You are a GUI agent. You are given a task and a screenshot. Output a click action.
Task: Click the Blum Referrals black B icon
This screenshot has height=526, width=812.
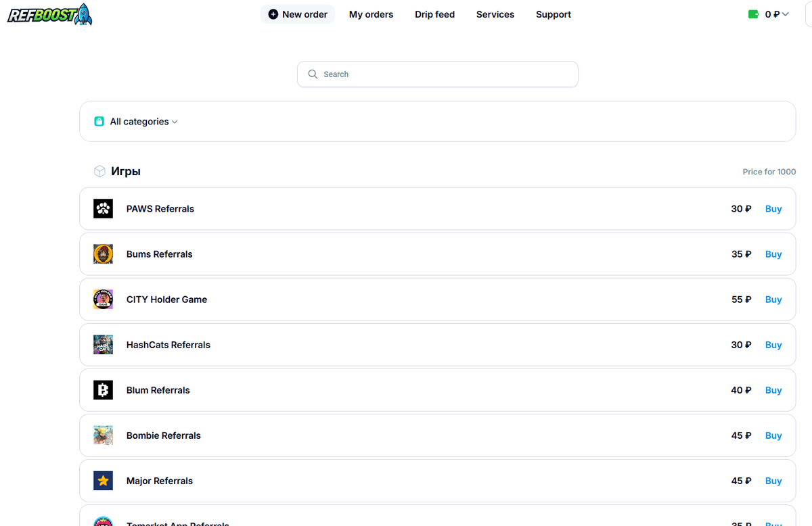click(103, 390)
